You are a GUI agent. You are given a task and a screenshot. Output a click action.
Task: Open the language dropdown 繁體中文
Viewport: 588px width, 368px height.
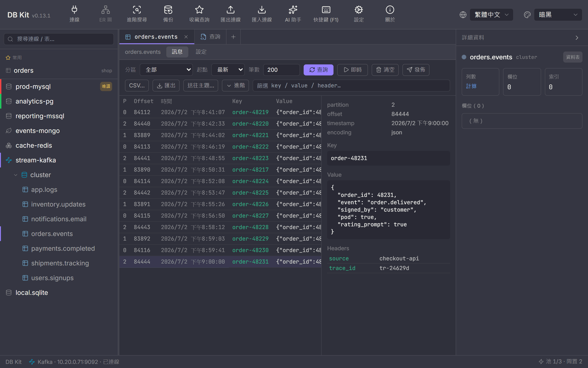point(491,15)
